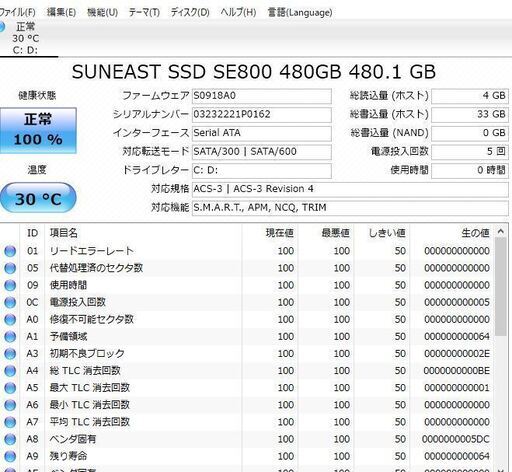
Task: Click the drive title SUNEAST SSD SE800 480GB
Action: [x=207, y=72]
